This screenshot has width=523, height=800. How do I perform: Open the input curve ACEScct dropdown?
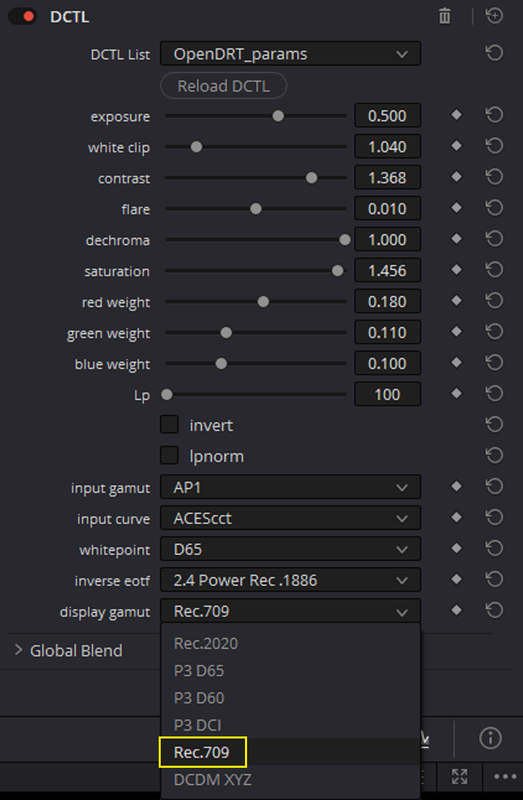[290, 518]
